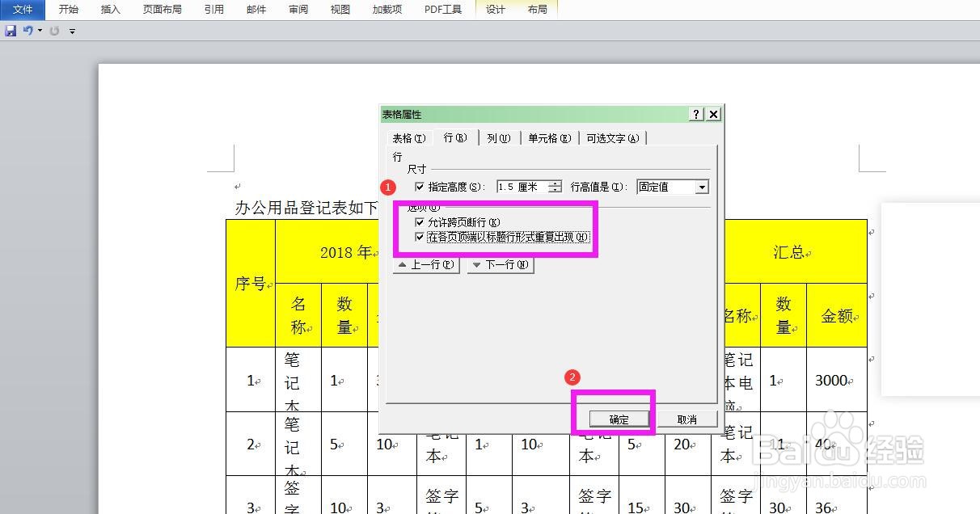Click the Undo icon
This screenshot has width=980, height=514.
pos(27,31)
